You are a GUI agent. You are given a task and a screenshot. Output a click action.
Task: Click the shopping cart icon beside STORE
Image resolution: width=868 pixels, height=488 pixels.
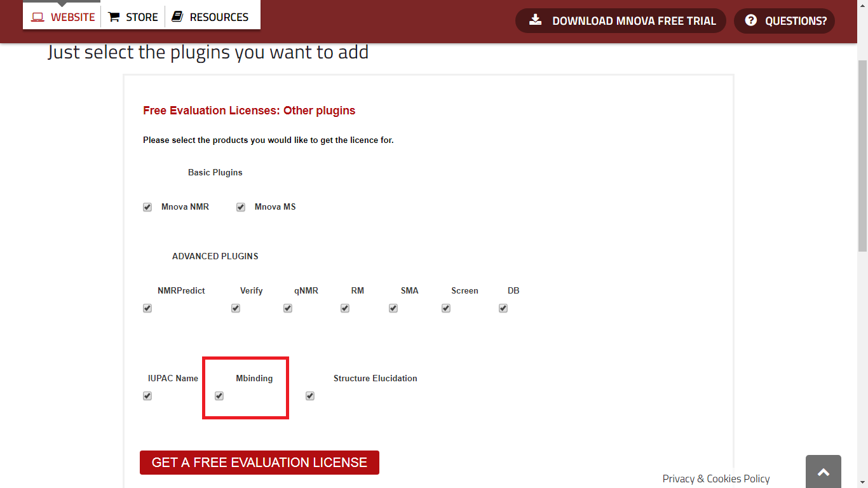click(x=114, y=17)
